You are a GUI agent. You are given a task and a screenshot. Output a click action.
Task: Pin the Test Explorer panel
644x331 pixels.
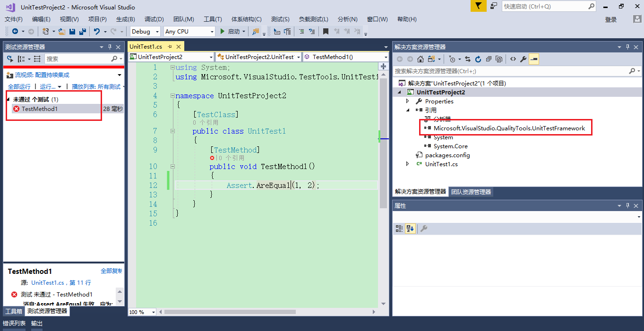[110, 47]
